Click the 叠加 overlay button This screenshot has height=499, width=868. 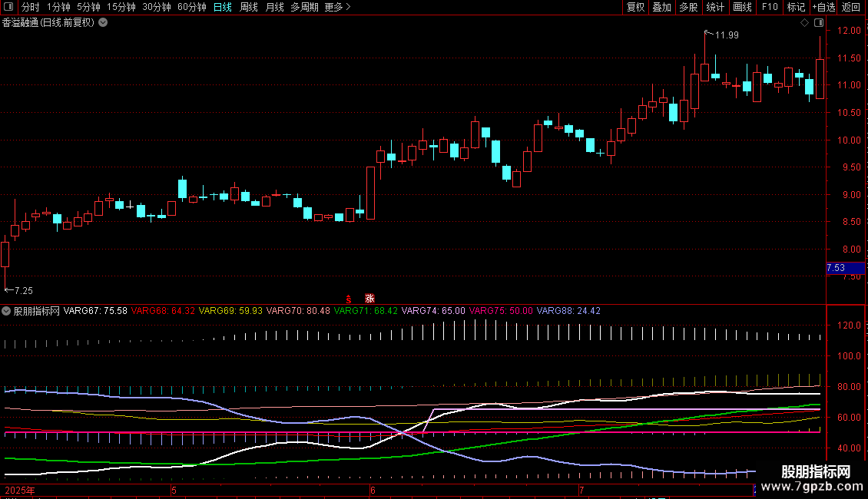pyautogui.click(x=661, y=7)
